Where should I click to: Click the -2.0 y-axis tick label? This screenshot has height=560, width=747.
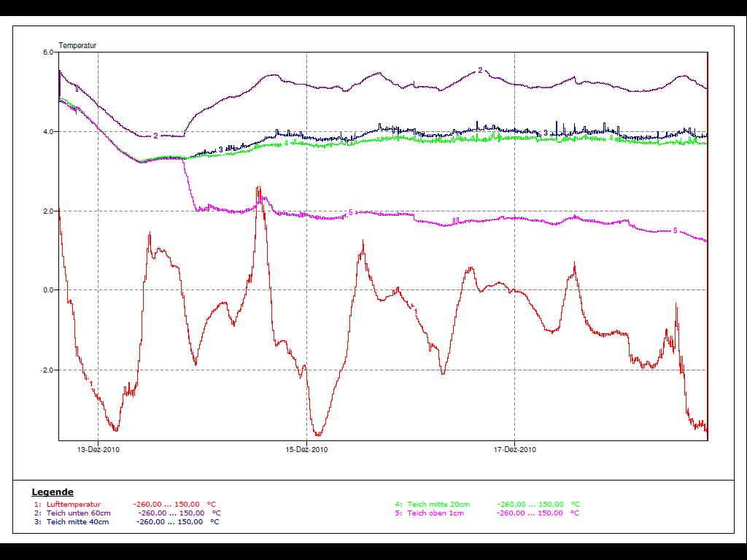pos(47,370)
